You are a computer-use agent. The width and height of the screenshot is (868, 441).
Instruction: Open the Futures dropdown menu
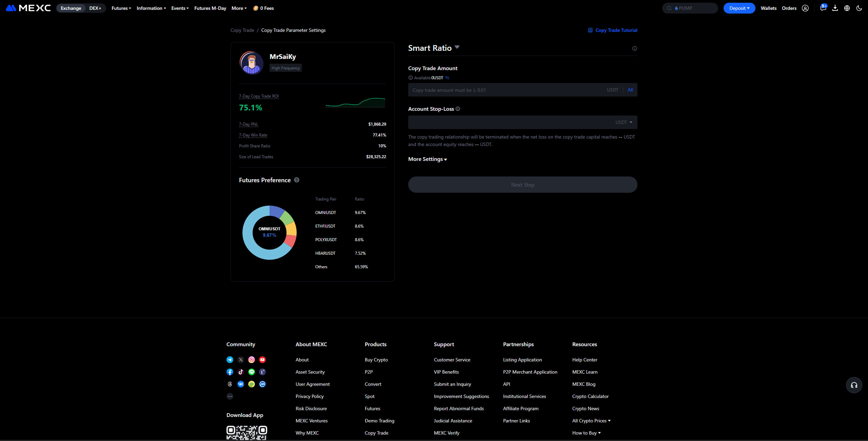click(121, 8)
